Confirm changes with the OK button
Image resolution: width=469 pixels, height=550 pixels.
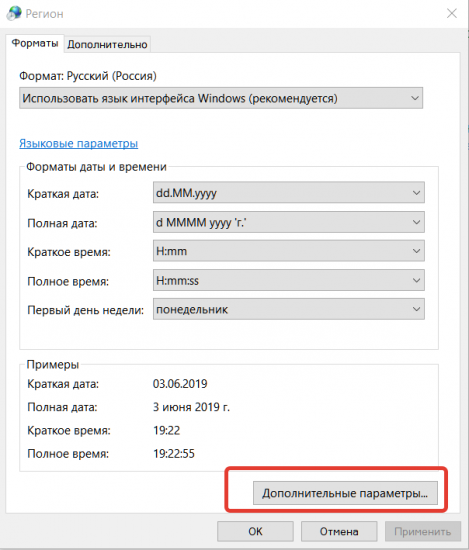255,531
